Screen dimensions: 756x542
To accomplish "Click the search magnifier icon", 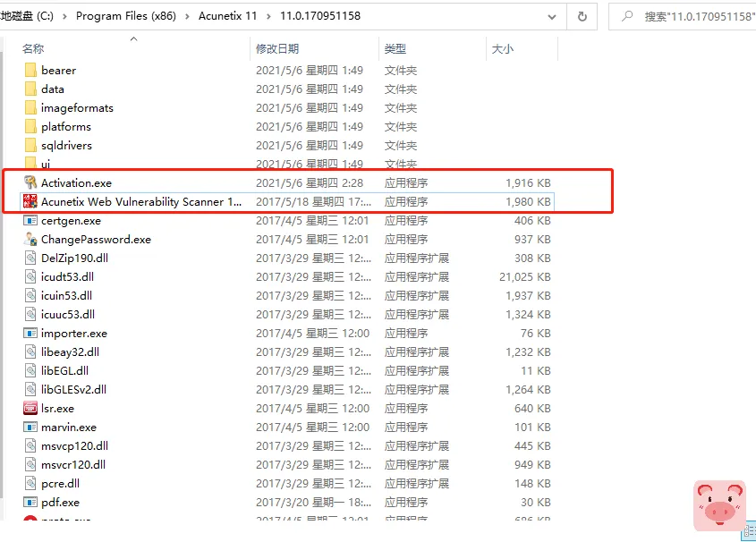I will [627, 16].
